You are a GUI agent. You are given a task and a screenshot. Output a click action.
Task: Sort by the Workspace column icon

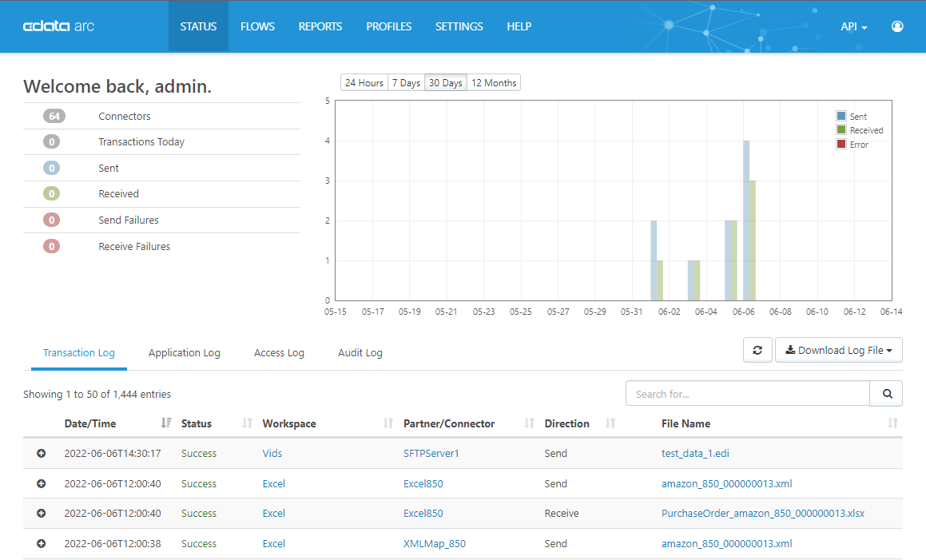pos(388,423)
